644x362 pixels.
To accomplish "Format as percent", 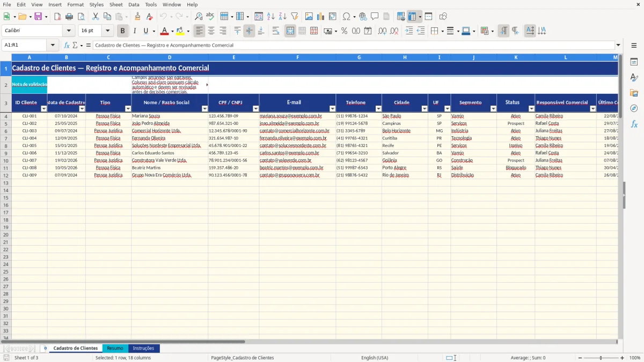I will [345, 31].
